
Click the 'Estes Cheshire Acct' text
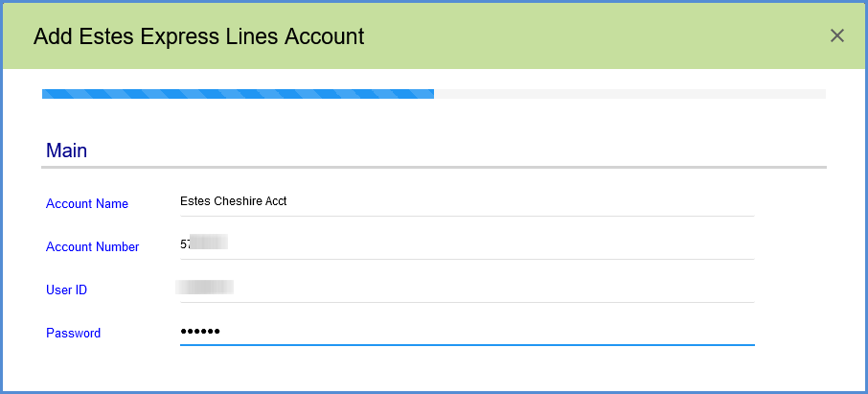click(233, 201)
